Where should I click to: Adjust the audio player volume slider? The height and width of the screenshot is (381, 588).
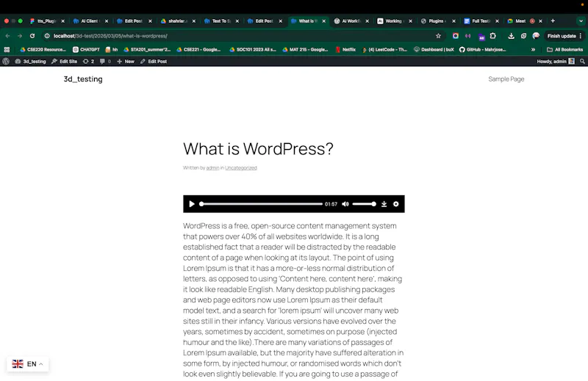tap(364, 204)
